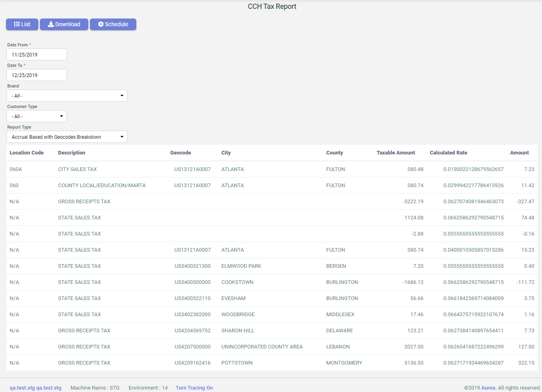Click geocode US3402382000

192,315
